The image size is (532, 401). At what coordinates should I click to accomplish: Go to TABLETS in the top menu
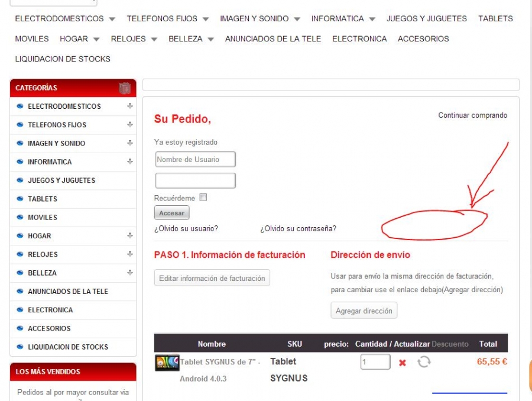[x=495, y=19]
